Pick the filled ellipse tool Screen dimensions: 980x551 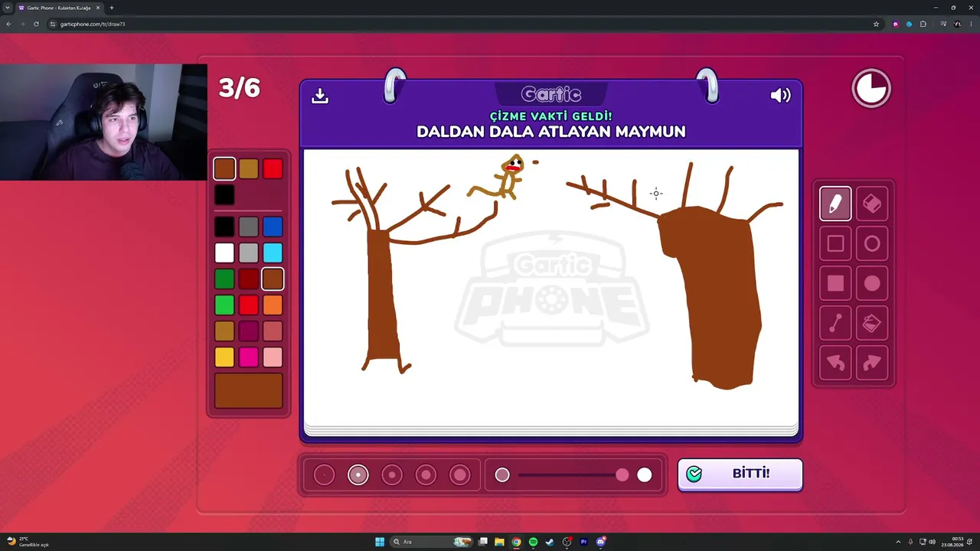[872, 283]
